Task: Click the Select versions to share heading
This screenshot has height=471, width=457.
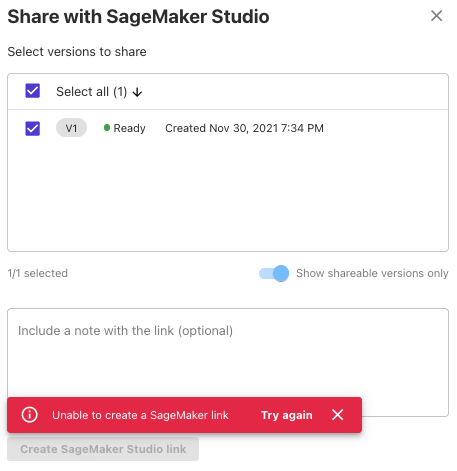Action: [x=77, y=52]
